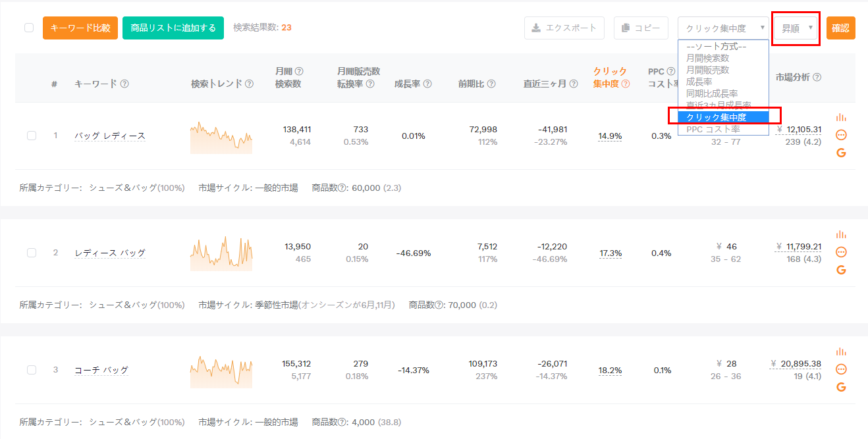Click result count number 23
This screenshot has width=868, height=439.
coord(286,28)
